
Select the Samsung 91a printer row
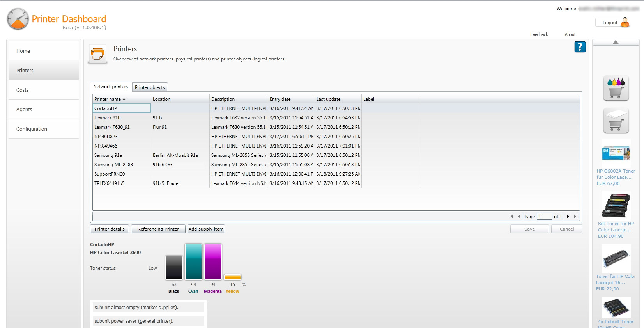[x=336, y=155]
